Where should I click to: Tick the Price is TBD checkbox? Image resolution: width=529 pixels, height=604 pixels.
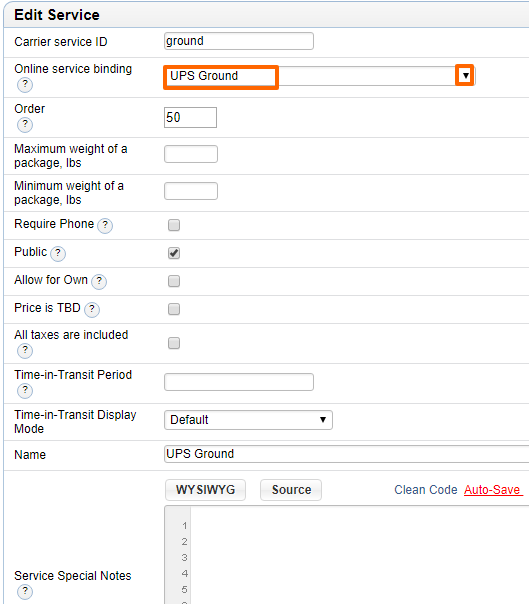[174, 309]
